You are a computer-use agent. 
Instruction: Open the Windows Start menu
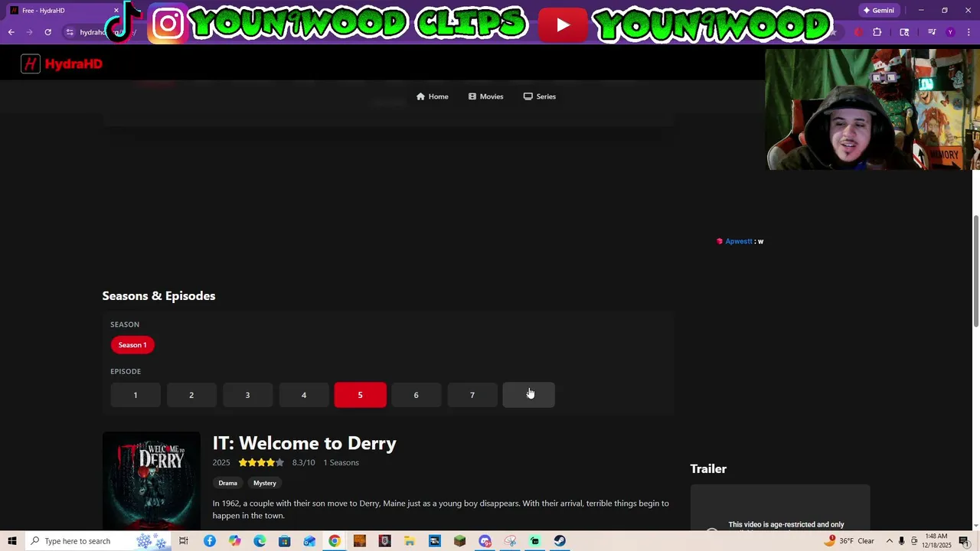[11, 541]
